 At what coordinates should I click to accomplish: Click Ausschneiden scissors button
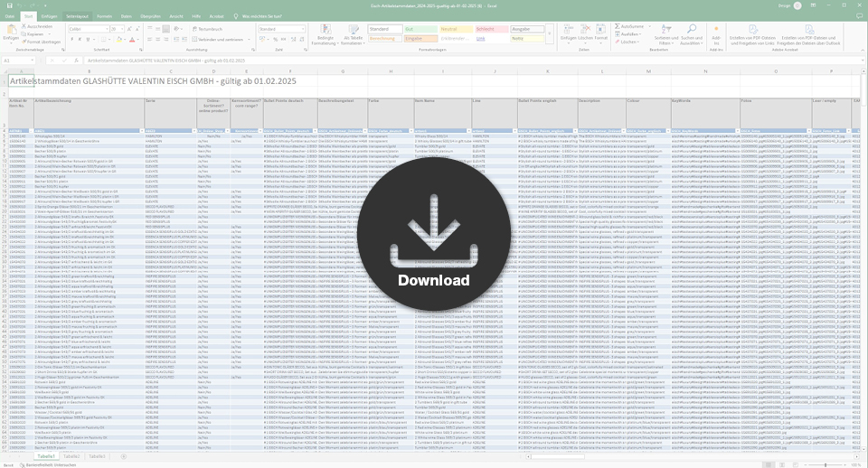(x=36, y=26)
